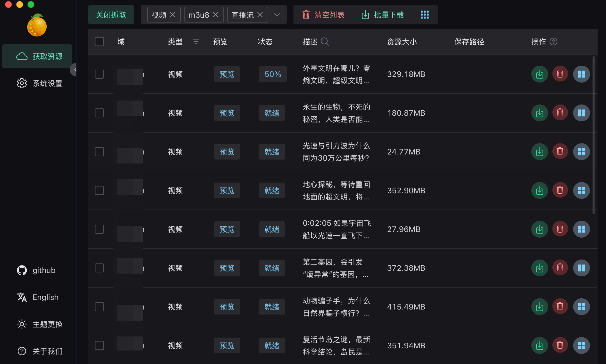606x364 pixels.
Task: Click 预览 for the 第二基因 video
Action: coord(227,268)
